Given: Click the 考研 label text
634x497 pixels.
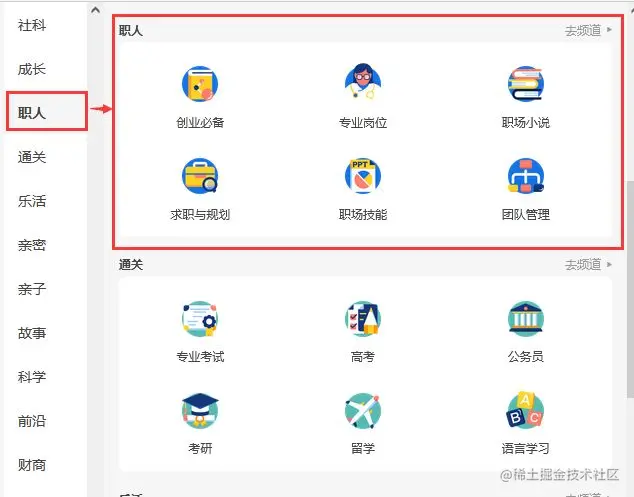Looking at the screenshot, I should pyautogui.click(x=200, y=448).
